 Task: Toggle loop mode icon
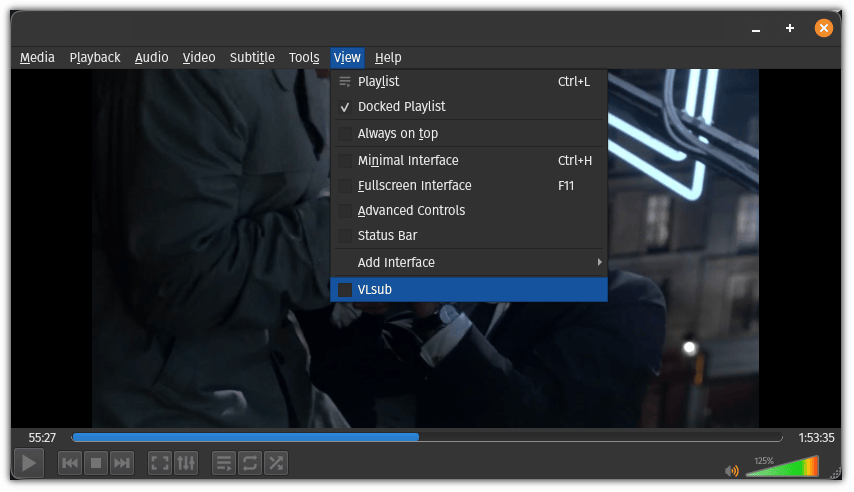coord(250,463)
